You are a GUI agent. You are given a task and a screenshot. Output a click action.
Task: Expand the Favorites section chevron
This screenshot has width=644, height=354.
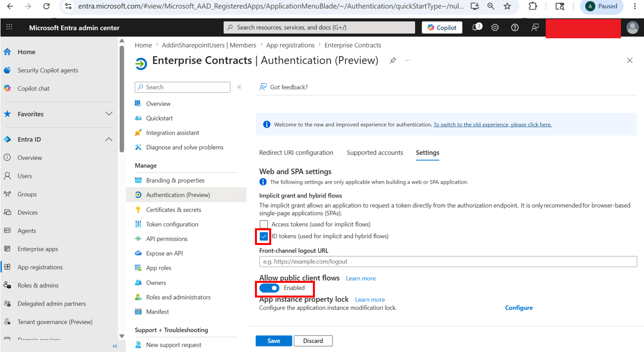109,114
